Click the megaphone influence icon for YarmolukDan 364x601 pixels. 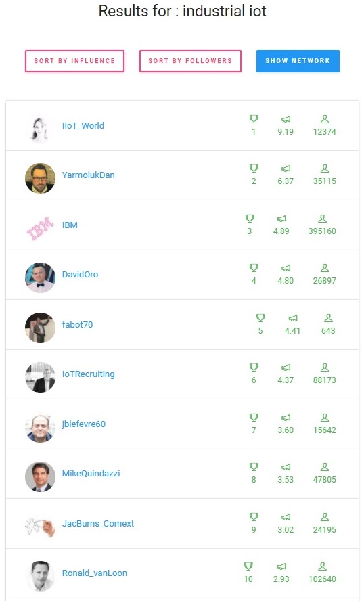click(x=286, y=169)
